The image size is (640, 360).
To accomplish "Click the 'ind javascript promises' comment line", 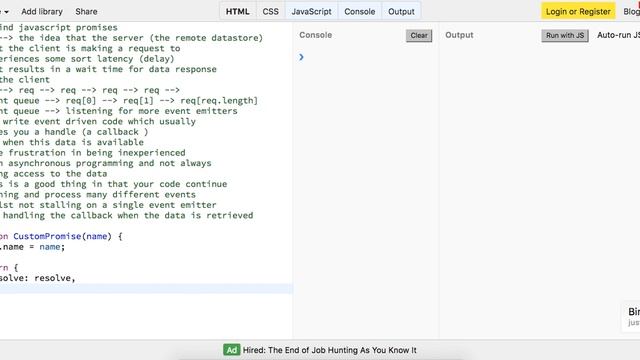I will pos(59,27).
